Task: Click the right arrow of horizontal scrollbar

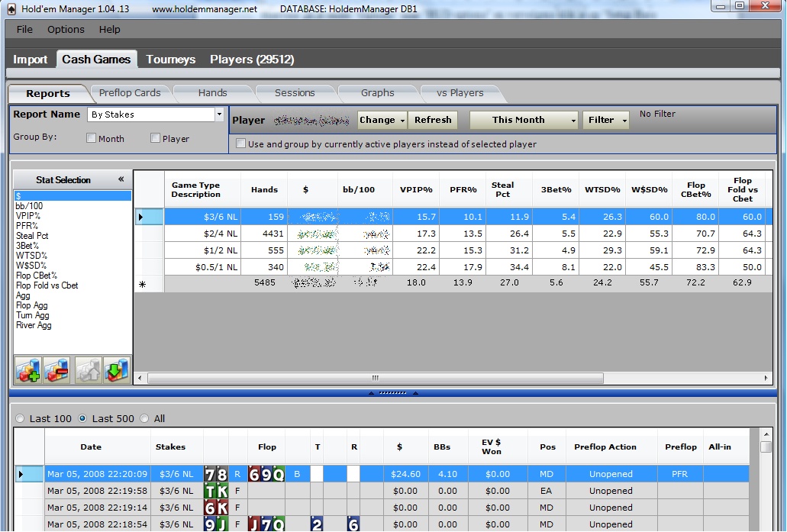Action: pyautogui.click(x=766, y=378)
